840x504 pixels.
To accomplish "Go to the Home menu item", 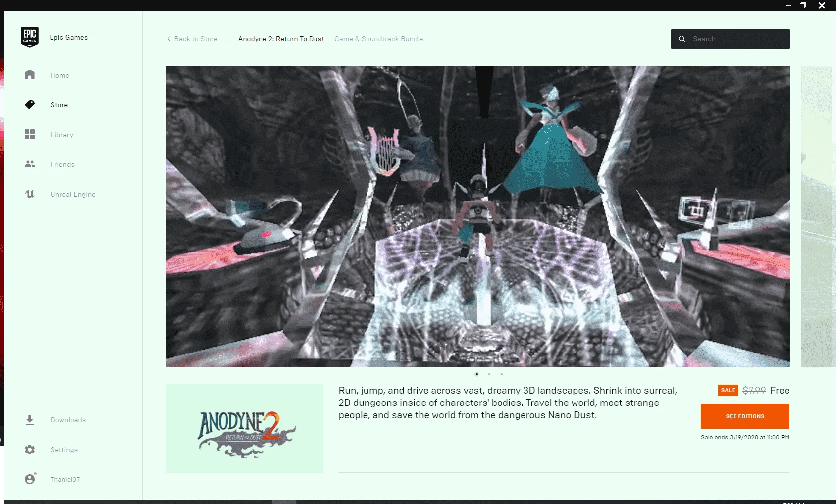I will 60,75.
